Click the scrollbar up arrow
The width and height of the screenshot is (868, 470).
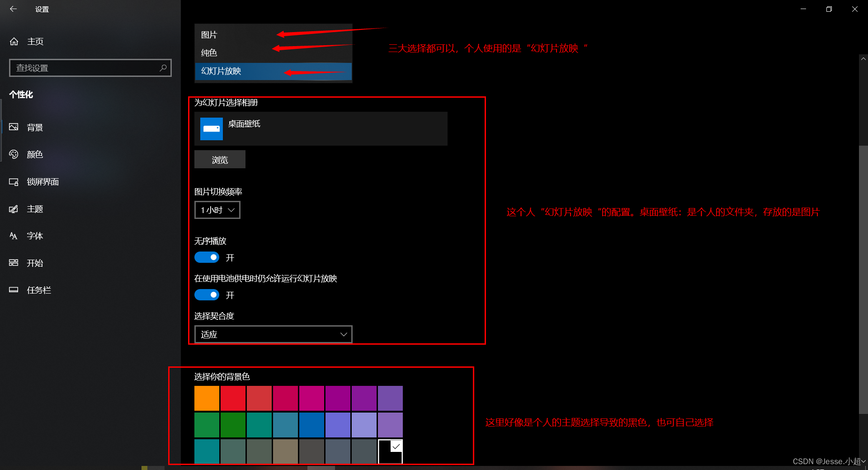coord(863,59)
